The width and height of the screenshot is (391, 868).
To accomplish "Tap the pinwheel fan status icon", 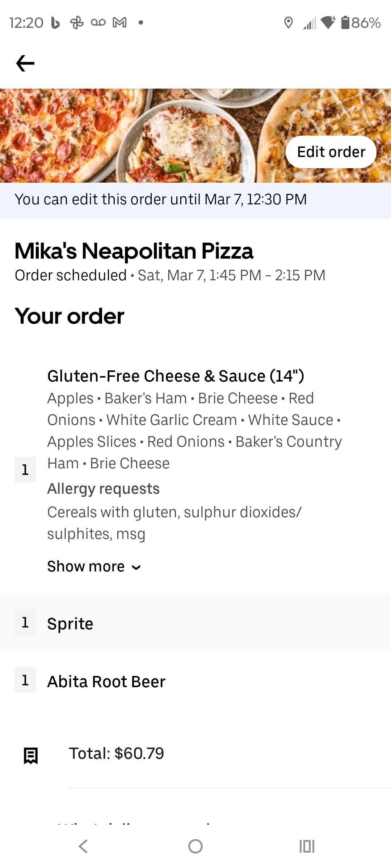I will pyautogui.click(x=77, y=23).
